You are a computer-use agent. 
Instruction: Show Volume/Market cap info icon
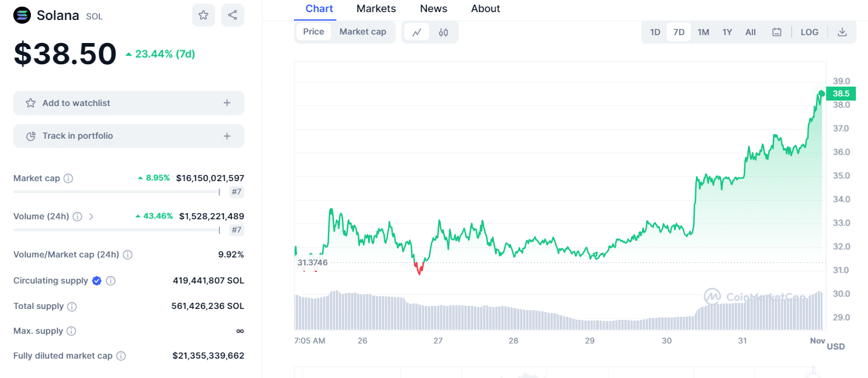[x=128, y=254]
